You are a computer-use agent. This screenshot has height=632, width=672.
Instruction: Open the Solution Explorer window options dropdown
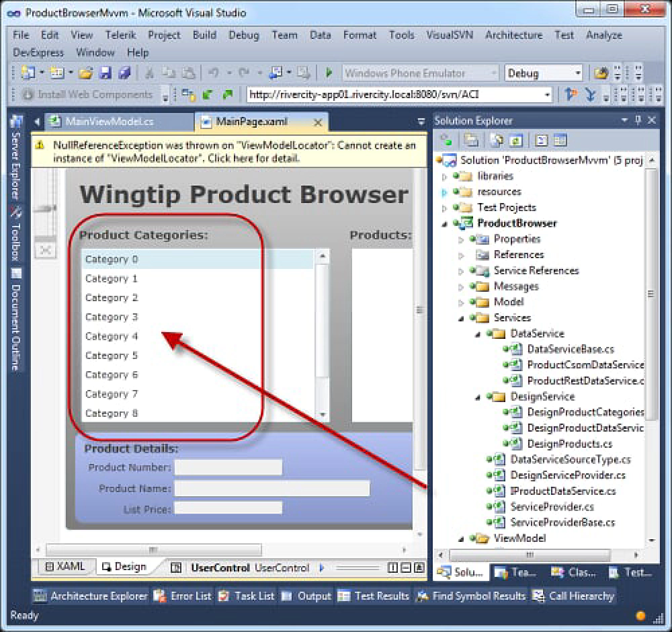pyautogui.click(x=624, y=120)
